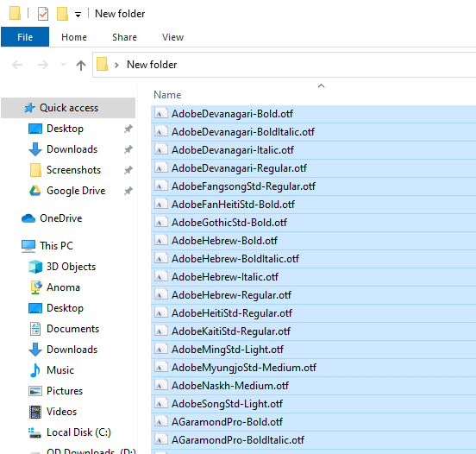This screenshot has width=476, height=454.
Task: Select OneDrive in the navigation pane
Action: [x=60, y=218]
